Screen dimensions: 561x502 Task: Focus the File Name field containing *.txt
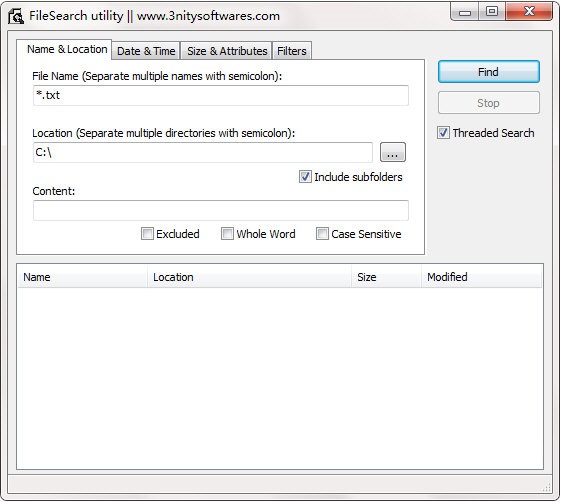221,96
